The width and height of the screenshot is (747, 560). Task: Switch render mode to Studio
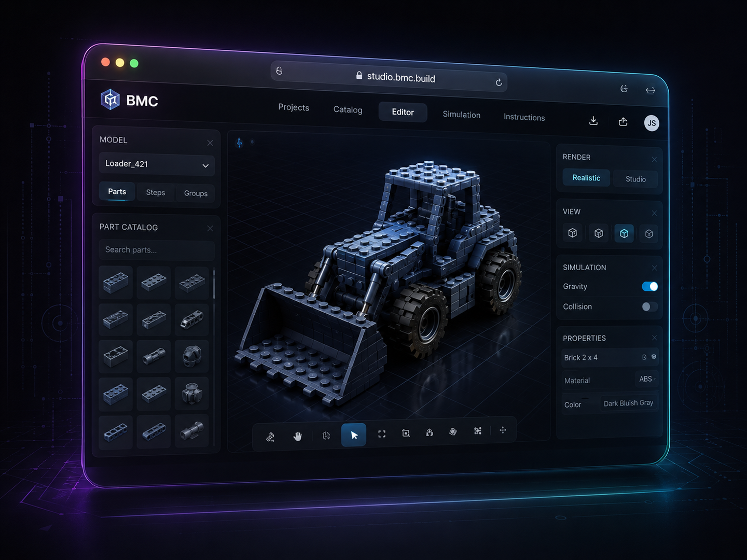point(635,179)
